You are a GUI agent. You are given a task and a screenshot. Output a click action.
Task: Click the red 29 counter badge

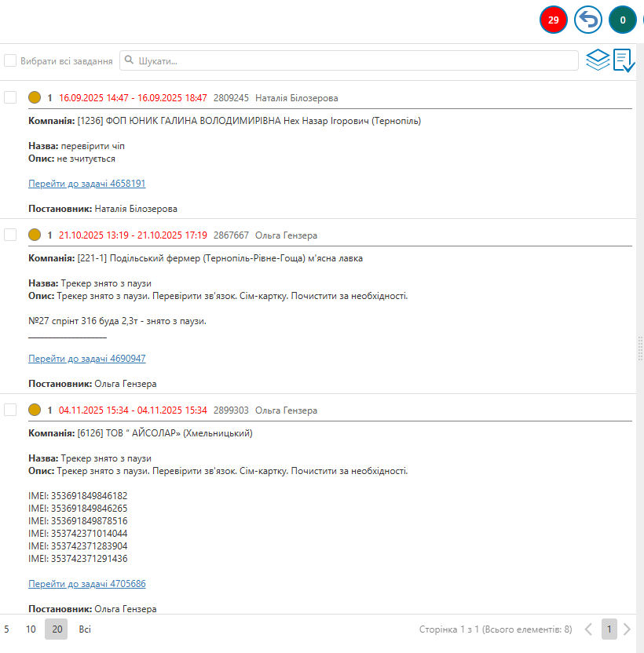pos(553,20)
